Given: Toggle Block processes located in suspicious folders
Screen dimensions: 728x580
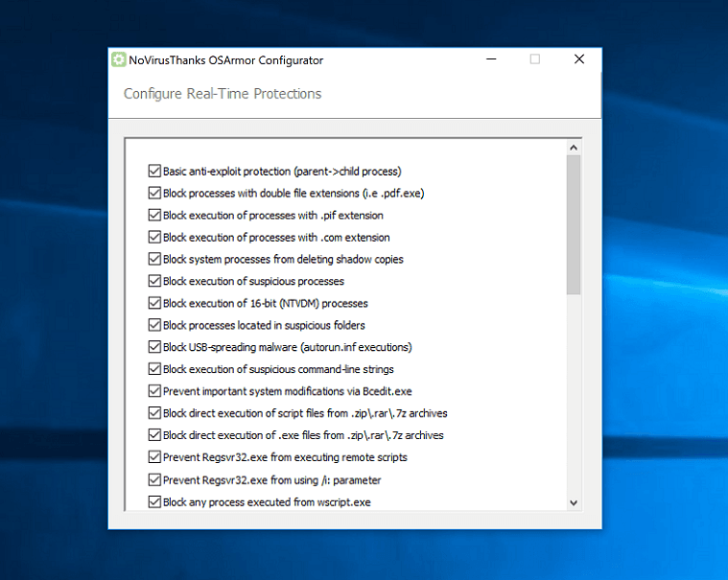Looking at the screenshot, I should point(154,325).
